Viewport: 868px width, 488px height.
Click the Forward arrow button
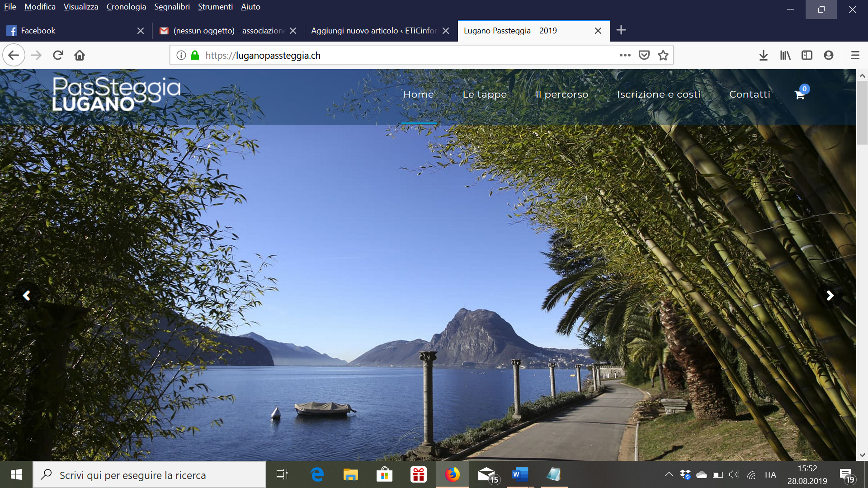tap(36, 55)
